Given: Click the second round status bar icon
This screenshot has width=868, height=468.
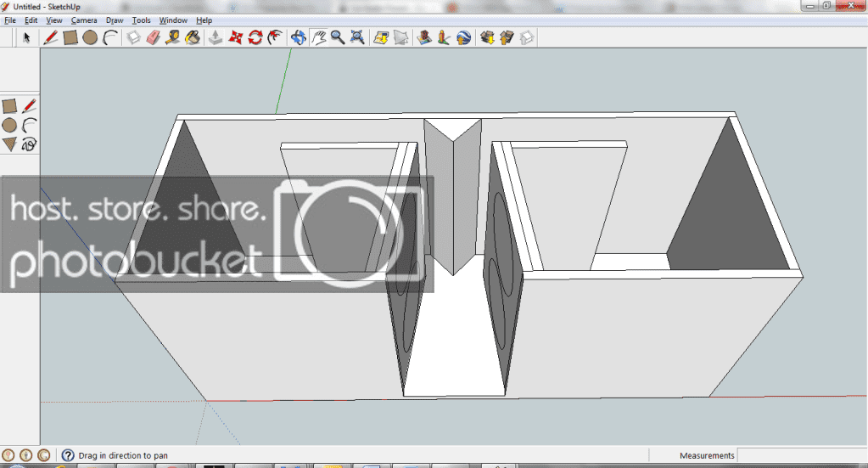Looking at the screenshot, I should point(26,455).
